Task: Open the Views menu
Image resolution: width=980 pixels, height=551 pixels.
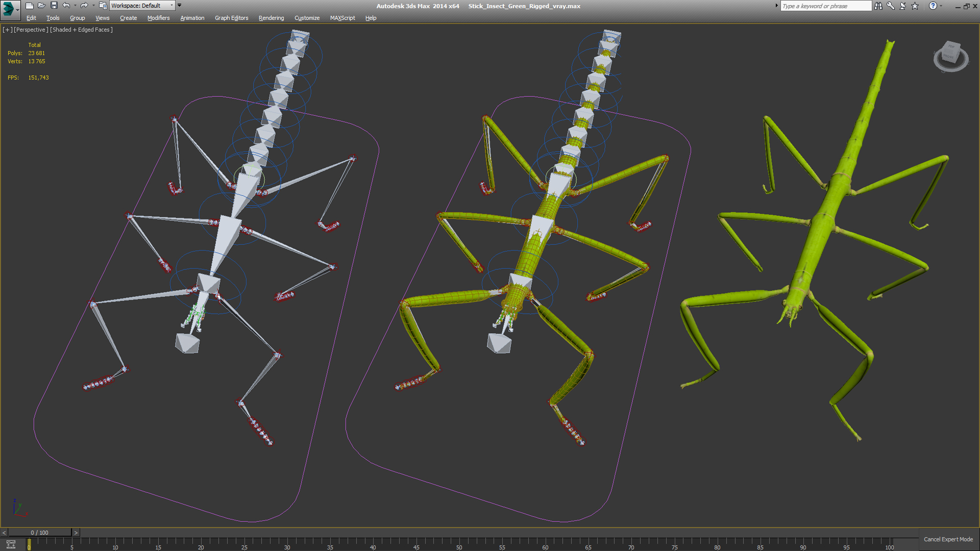Action: (x=103, y=18)
